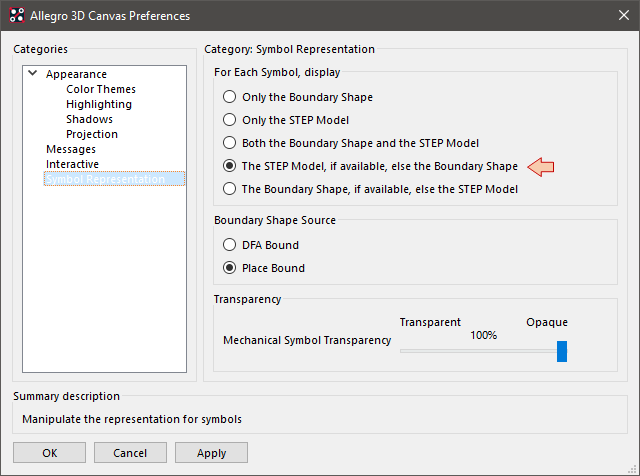Open the Interactive category
The height and width of the screenshot is (476, 640).
tap(72, 164)
